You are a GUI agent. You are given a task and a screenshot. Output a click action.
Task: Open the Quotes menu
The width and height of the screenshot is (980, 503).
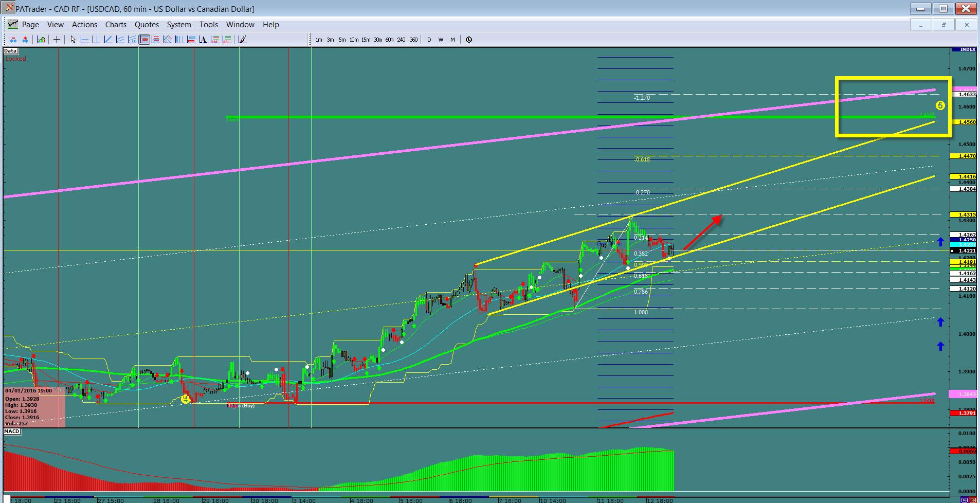point(147,25)
